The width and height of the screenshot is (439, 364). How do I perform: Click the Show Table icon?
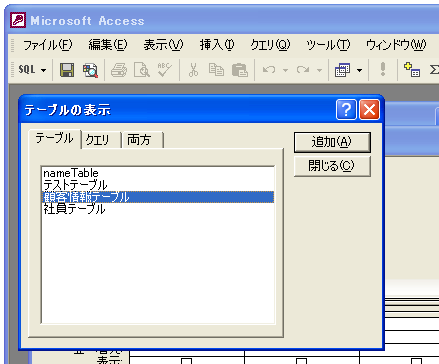pos(412,70)
